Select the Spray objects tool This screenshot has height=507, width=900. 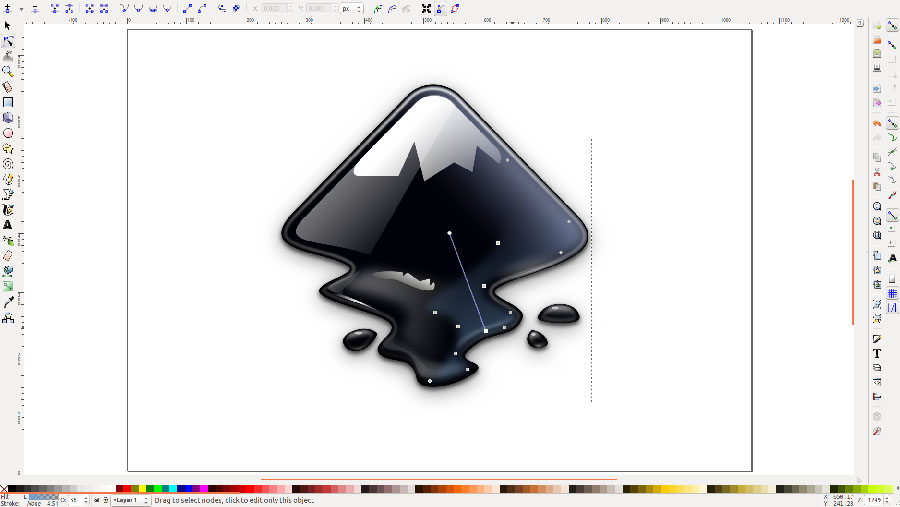(7, 241)
